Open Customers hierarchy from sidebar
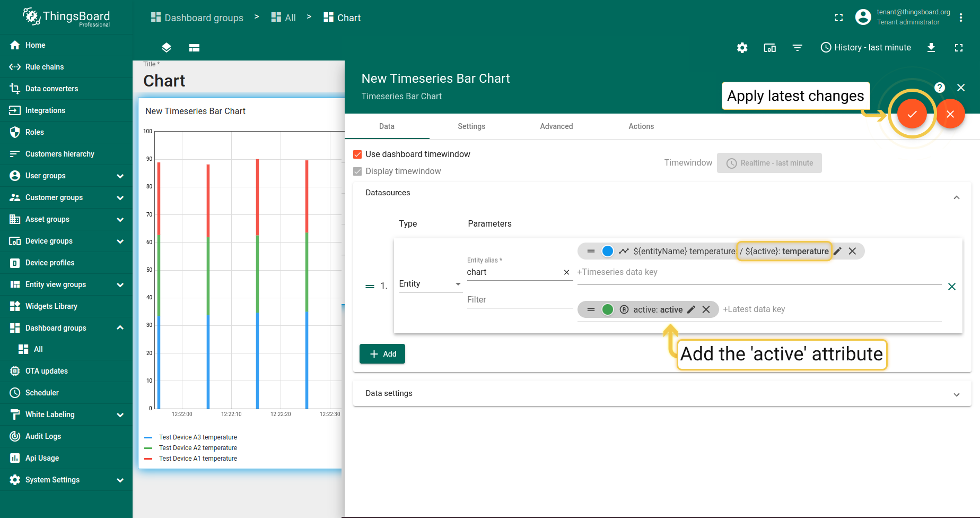This screenshot has height=518, width=980. pyautogui.click(x=66, y=154)
